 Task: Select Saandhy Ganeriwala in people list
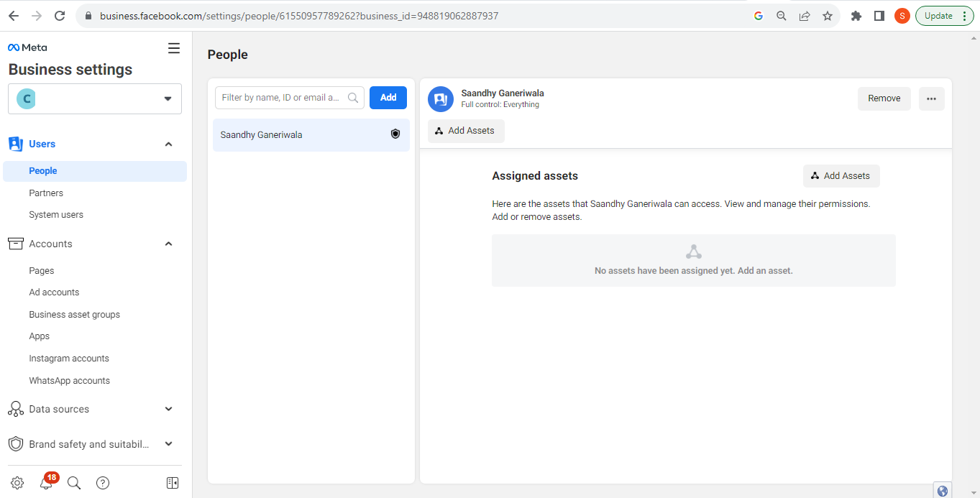pos(311,135)
